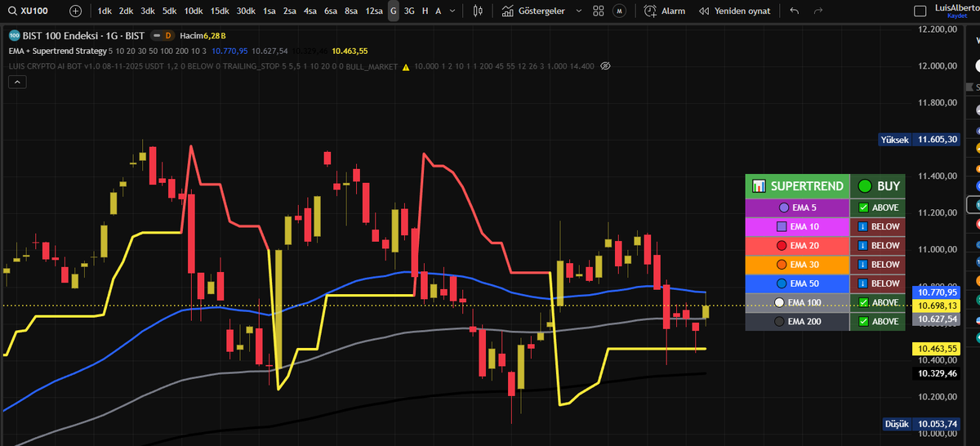Click the yellow 10.698,13 current price tag
Screen dimensions: 980x446
936,306
